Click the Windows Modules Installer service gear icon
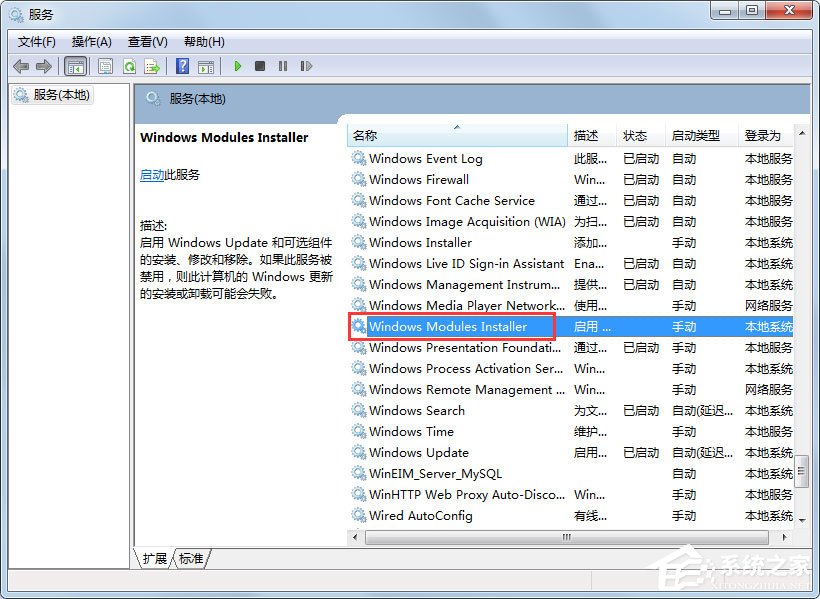The width and height of the screenshot is (820, 599). point(359,327)
